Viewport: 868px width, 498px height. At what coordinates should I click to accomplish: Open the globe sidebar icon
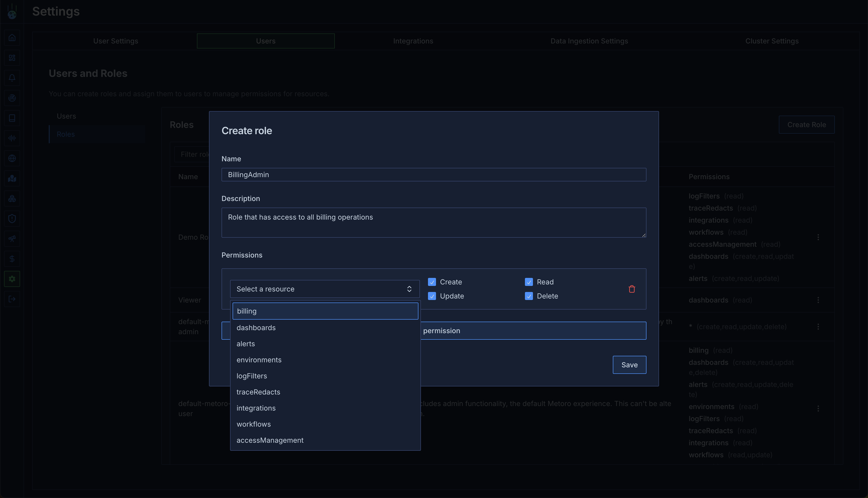coord(12,158)
